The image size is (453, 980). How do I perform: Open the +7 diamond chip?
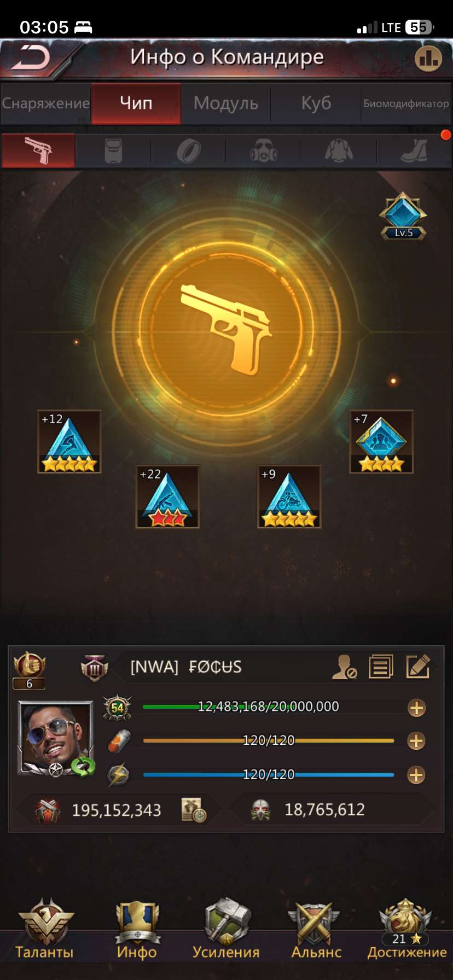tap(381, 441)
